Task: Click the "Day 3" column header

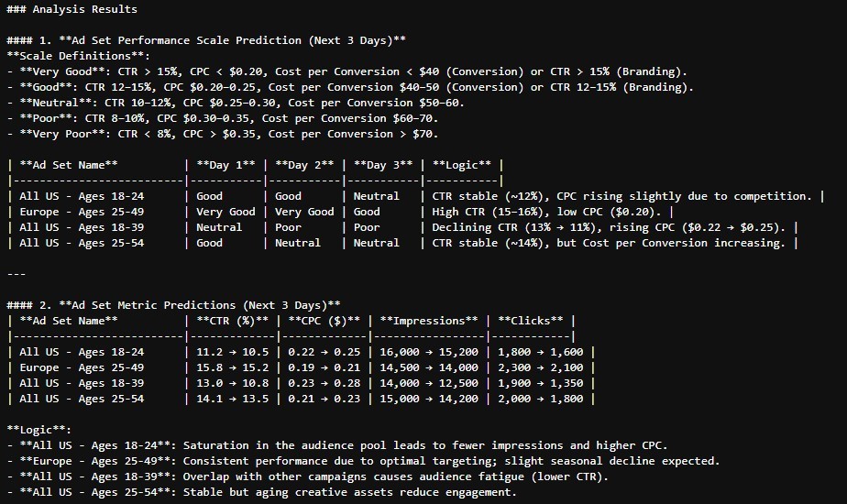Action: [x=382, y=165]
